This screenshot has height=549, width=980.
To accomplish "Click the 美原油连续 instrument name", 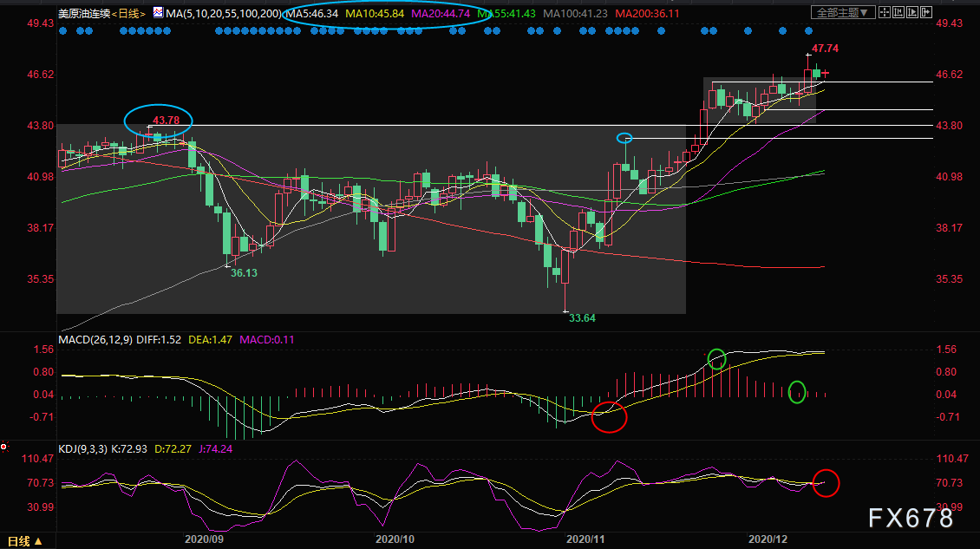I will [x=84, y=13].
